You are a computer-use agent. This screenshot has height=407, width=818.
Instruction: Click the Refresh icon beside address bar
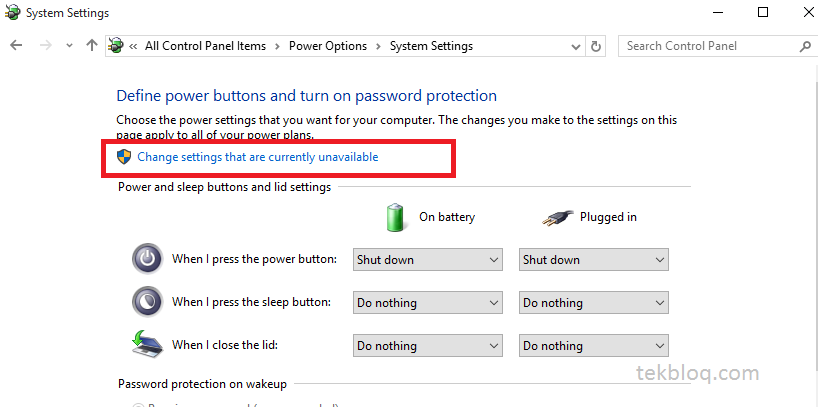pyautogui.click(x=596, y=46)
